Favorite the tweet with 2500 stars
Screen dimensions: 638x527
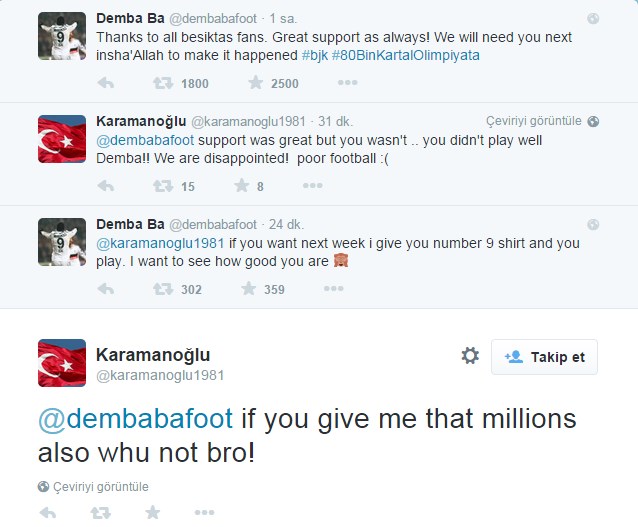tap(256, 83)
